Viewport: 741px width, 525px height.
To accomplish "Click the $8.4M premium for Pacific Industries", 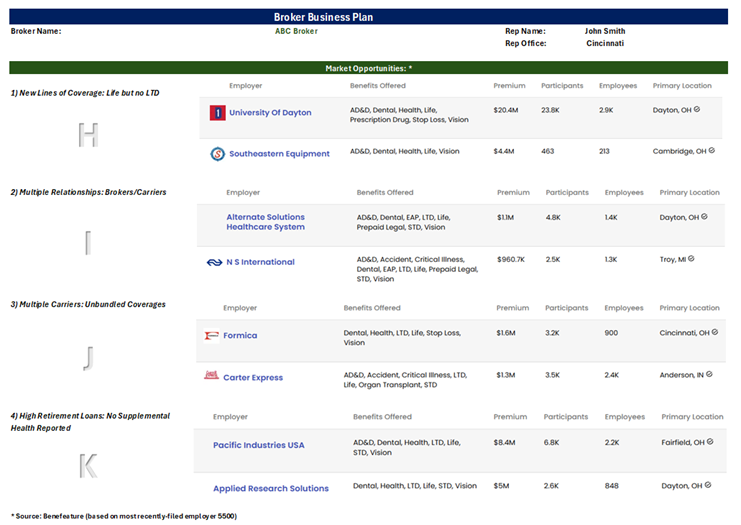I will coord(504,443).
